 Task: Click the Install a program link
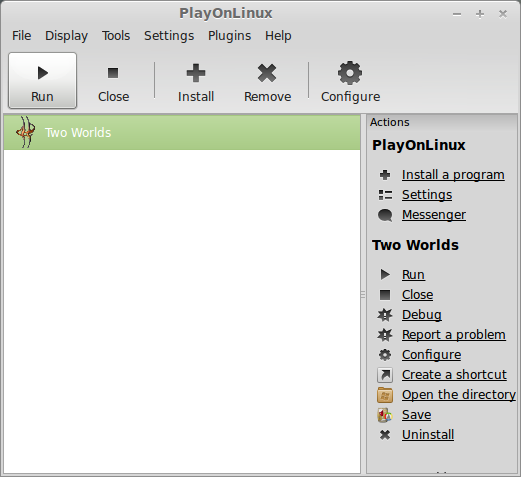coord(453,175)
